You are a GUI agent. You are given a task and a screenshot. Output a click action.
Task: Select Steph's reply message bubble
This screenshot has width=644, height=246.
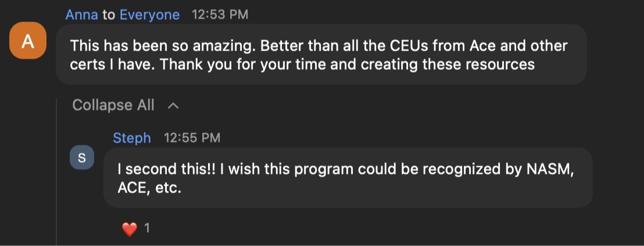point(348,178)
